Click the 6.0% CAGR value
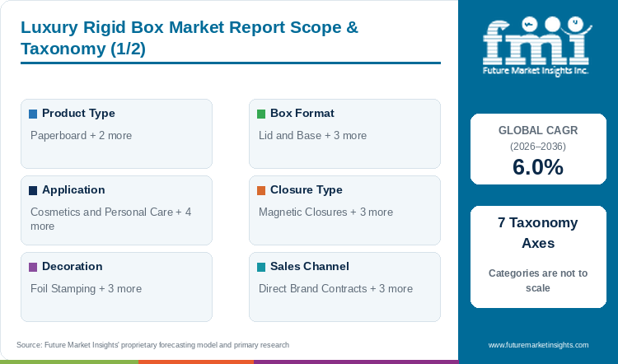 pos(538,167)
